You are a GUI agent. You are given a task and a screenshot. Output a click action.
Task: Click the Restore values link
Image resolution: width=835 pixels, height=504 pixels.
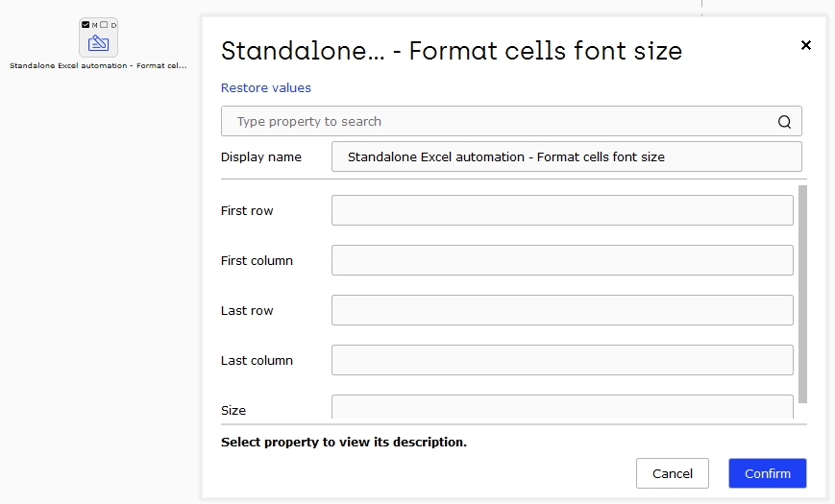click(x=266, y=87)
